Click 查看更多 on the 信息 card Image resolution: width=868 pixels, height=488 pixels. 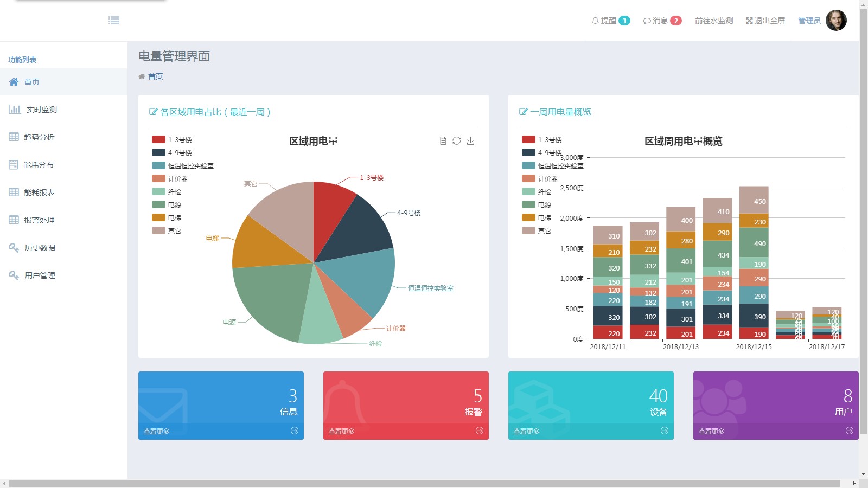coord(157,431)
